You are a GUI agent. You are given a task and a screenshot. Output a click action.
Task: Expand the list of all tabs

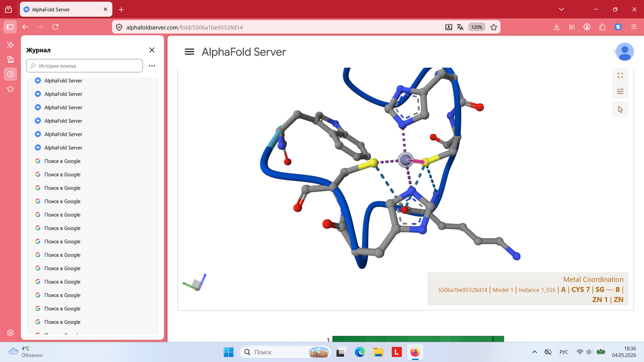click(562, 10)
